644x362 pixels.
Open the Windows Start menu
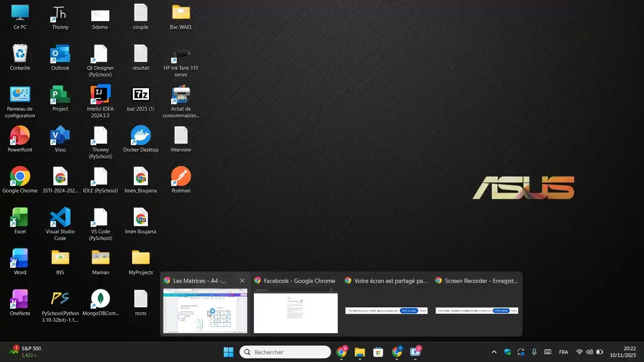click(228, 352)
